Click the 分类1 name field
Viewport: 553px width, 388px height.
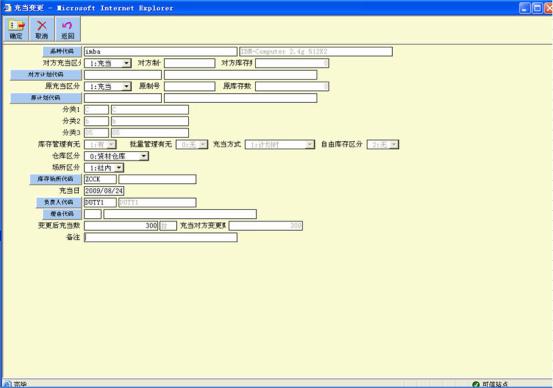coord(150,110)
